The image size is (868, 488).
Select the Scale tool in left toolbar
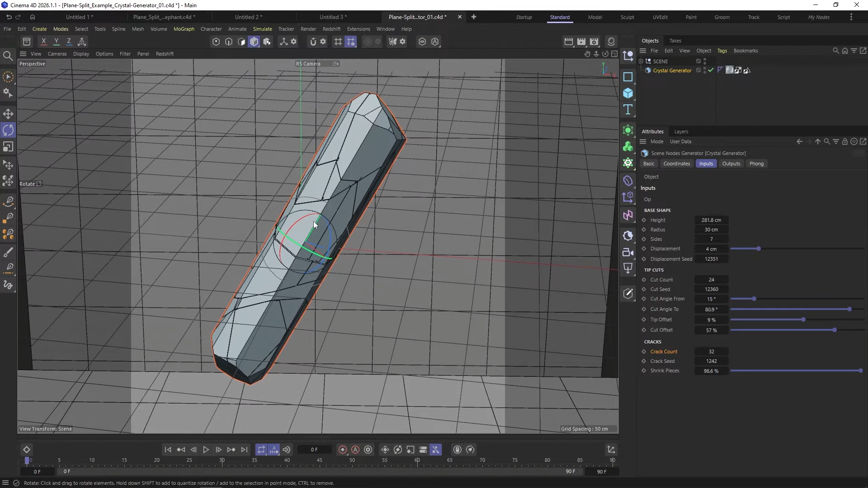point(8,147)
